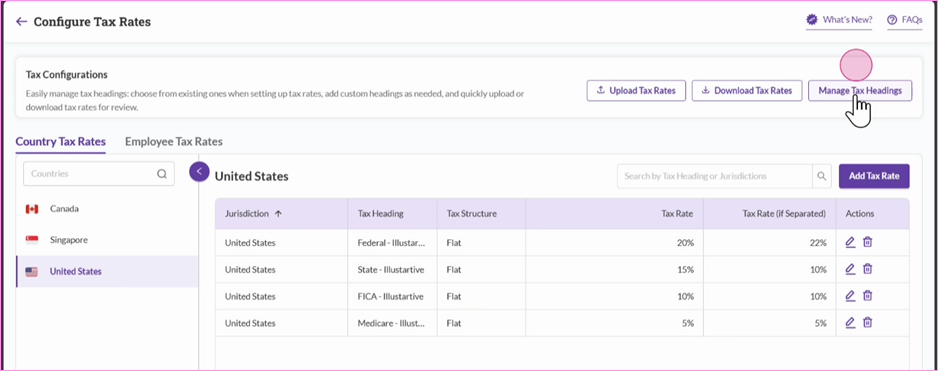This screenshot has height=371, width=938.
Task: Click upload arrow icon in Upload Tax Rates
Action: click(601, 90)
